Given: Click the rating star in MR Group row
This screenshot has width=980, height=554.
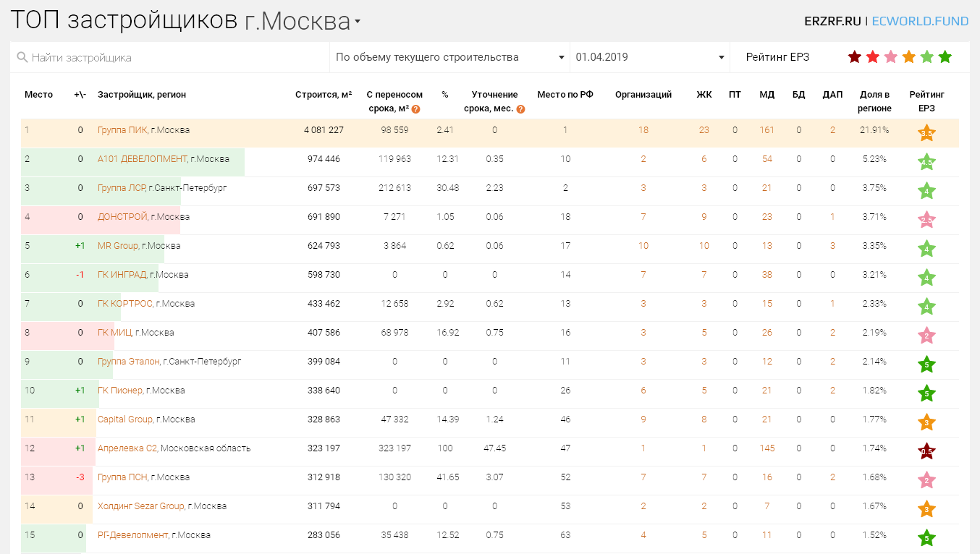Looking at the screenshot, I should coord(927,249).
